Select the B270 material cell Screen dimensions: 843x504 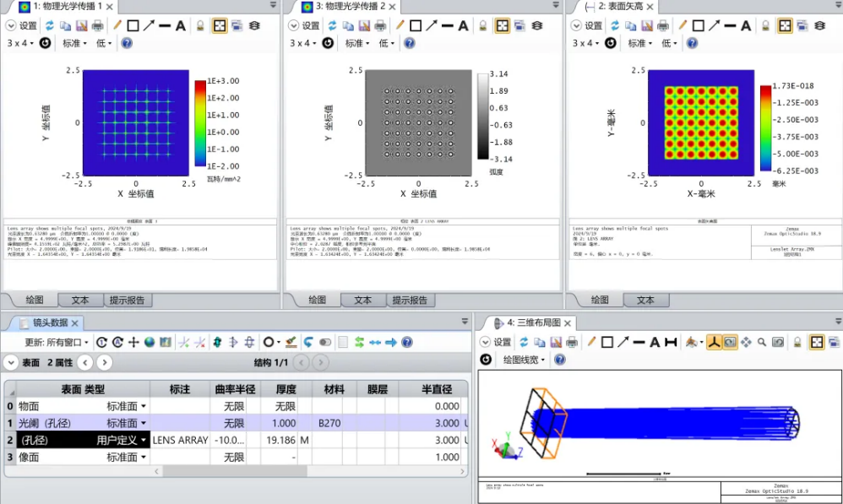click(329, 423)
